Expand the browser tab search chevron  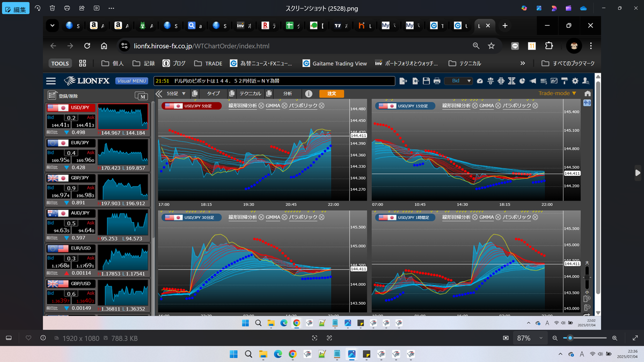point(52,25)
